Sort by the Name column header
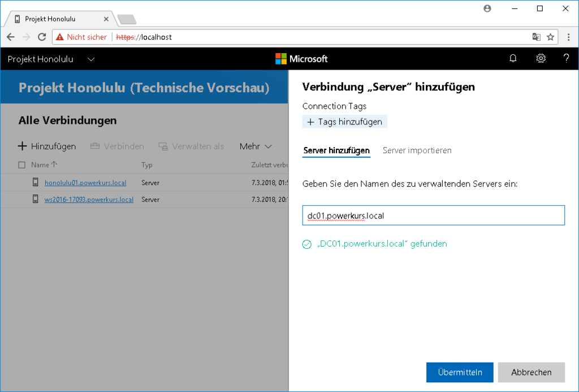The width and height of the screenshot is (579, 392). (44, 165)
